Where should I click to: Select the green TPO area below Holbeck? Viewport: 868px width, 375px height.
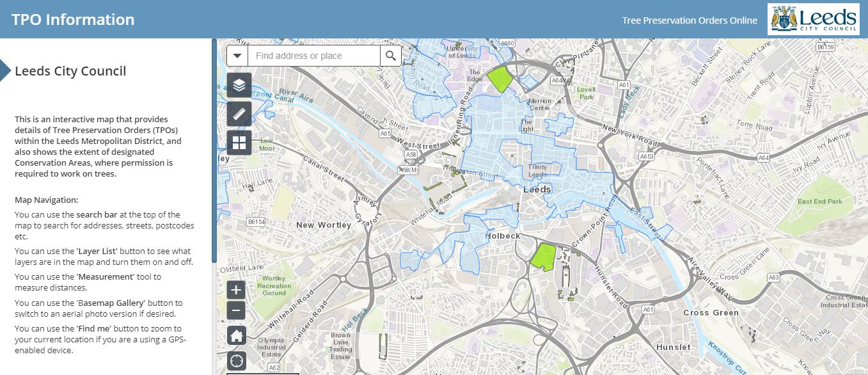click(x=544, y=257)
